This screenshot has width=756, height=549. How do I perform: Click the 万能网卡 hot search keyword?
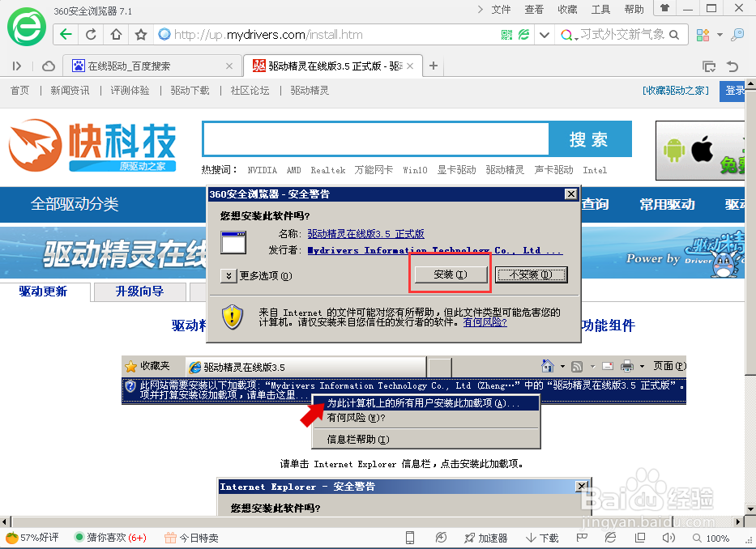374,170
